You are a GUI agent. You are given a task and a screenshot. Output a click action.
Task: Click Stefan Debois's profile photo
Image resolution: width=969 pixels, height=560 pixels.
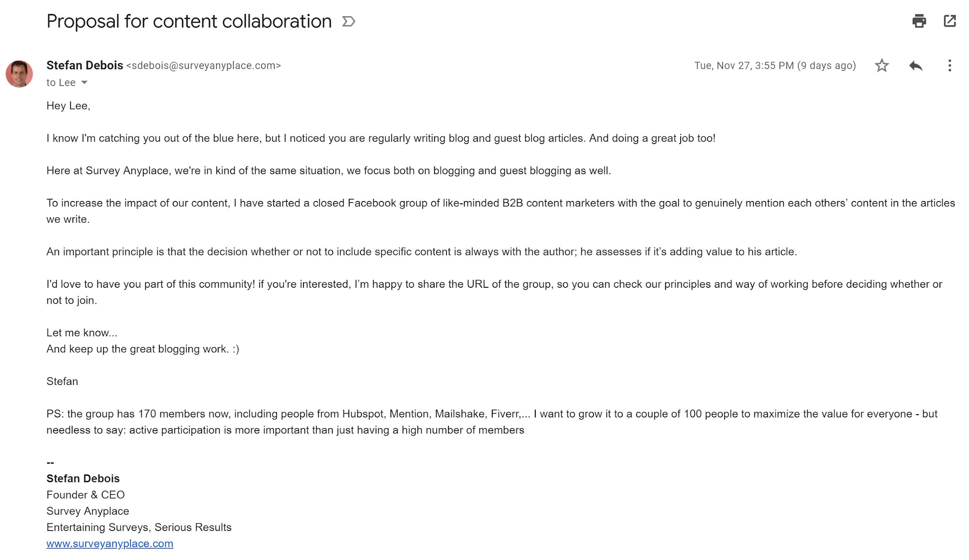[19, 74]
